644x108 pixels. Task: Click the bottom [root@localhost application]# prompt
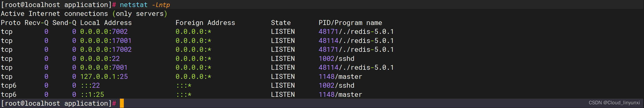tap(59, 103)
